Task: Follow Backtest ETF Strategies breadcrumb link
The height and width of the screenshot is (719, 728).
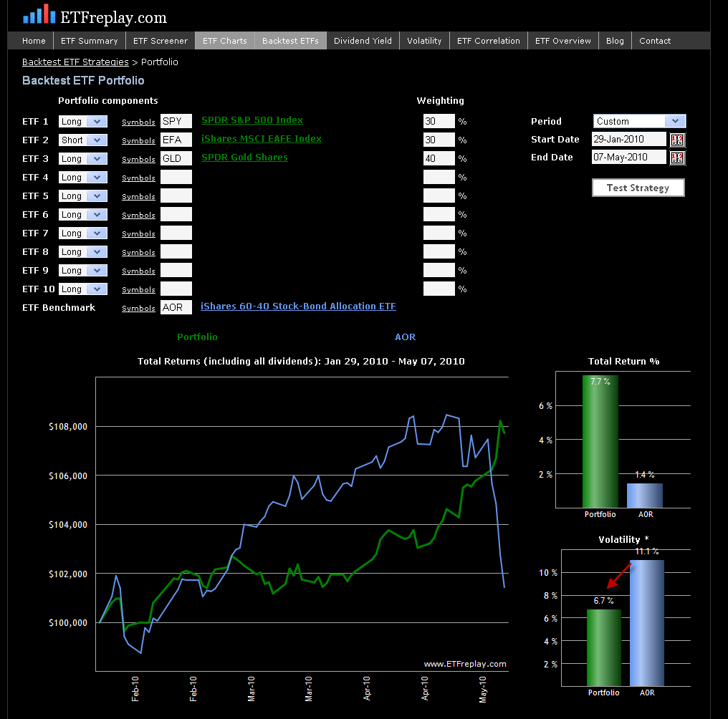Action: (x=75, y=62)
